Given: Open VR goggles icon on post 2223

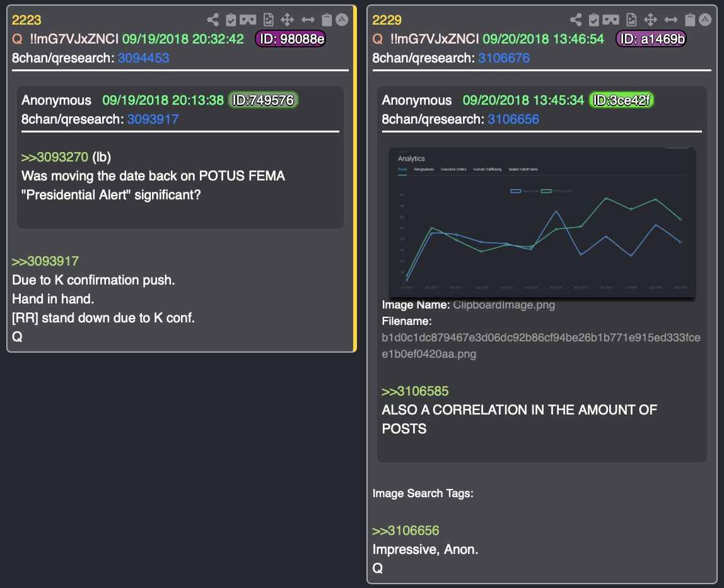Looking at the screenshot, I should click(248, 20).
